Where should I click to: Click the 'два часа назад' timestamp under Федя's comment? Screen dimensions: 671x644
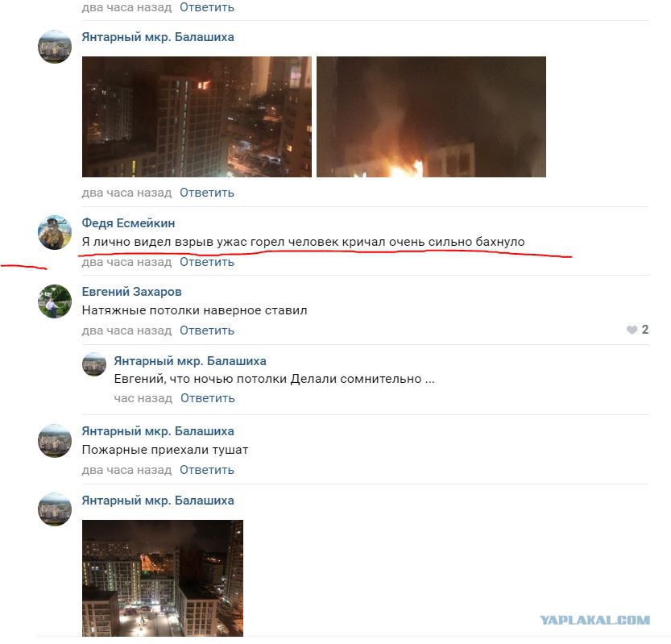[126, 262]
